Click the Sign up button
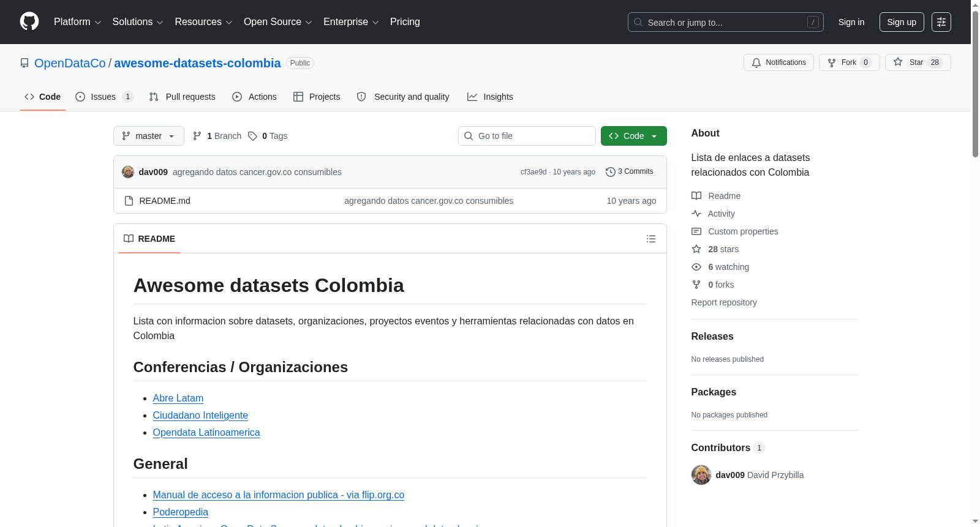 click(x=902, y=22)
